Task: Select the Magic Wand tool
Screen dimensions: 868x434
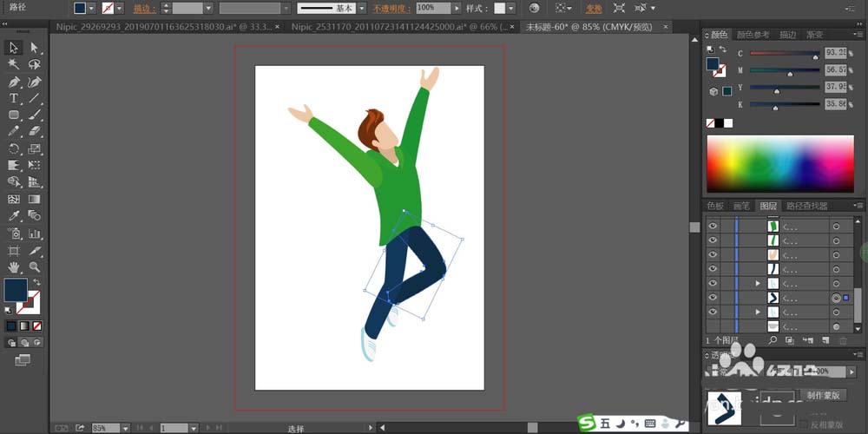Action: click(x=14, y=65)
